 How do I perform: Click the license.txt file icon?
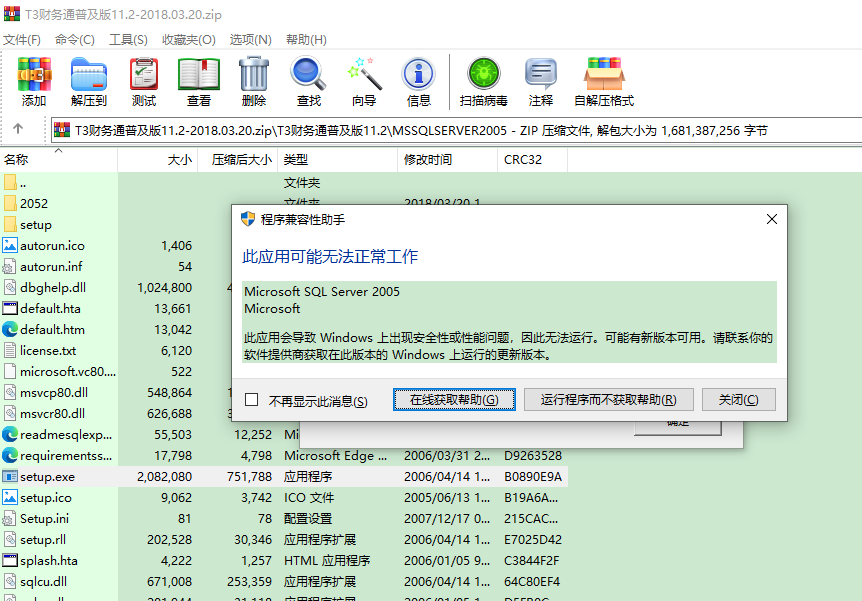pos(10,350)
